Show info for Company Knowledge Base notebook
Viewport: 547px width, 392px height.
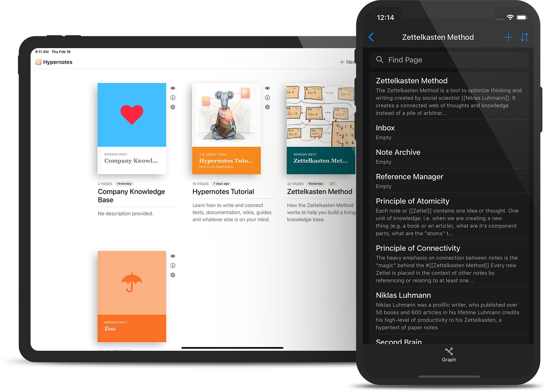click(x=173, y=98)
